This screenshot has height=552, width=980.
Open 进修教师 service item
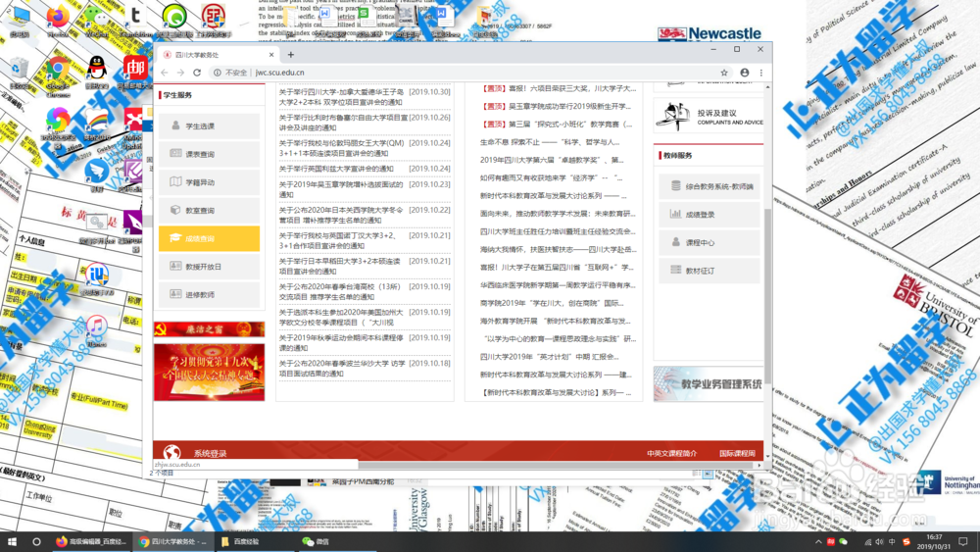(x=209, y=294)
